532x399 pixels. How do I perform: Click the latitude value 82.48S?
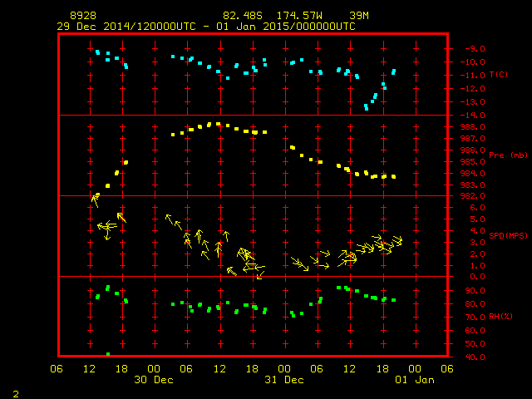(240, 16)
